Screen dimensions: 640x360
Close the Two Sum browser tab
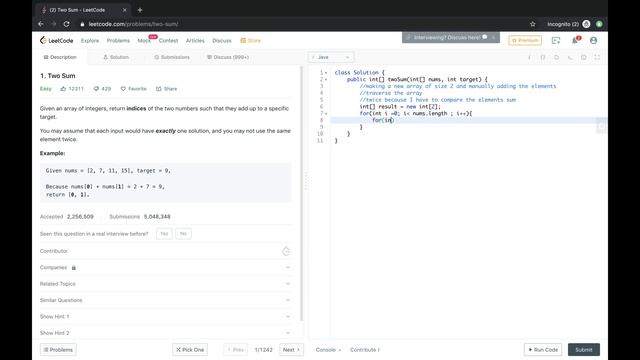tap(124, 10)
